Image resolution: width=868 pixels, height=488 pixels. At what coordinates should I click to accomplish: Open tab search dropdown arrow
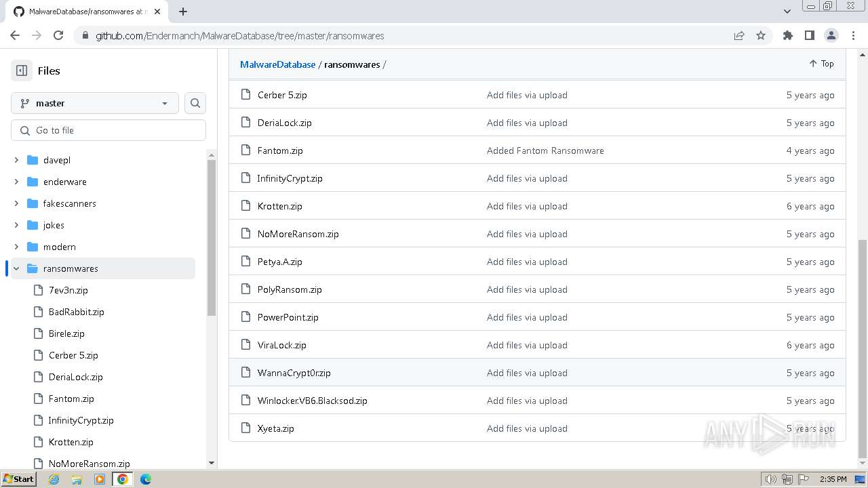click(x=787, y=12)
